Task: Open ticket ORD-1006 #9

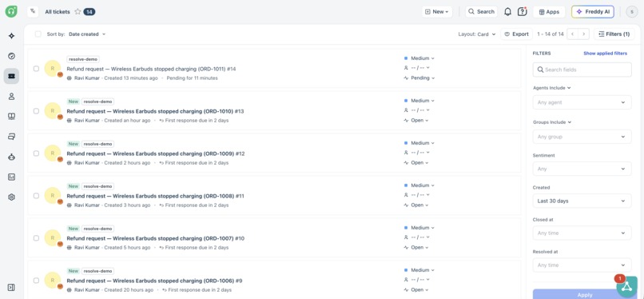Action: tap(154, 281)
